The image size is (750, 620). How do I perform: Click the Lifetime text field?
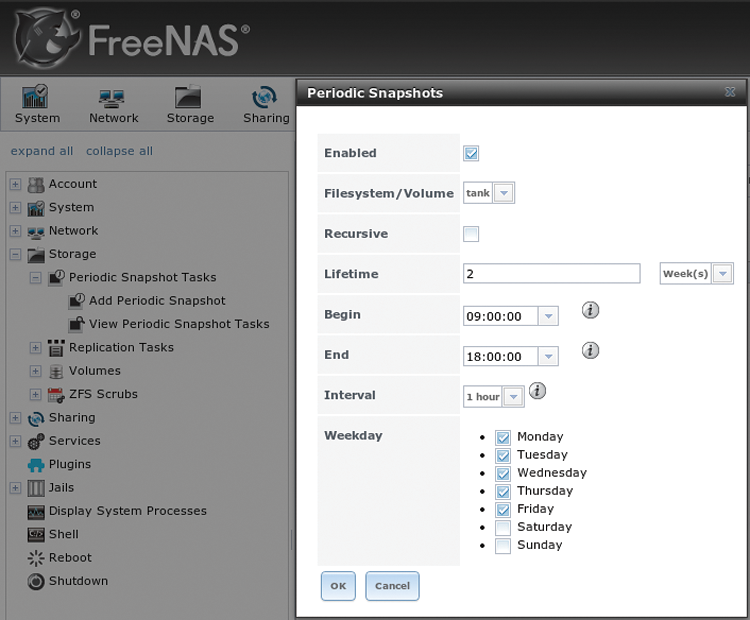[x=551, y=274]
